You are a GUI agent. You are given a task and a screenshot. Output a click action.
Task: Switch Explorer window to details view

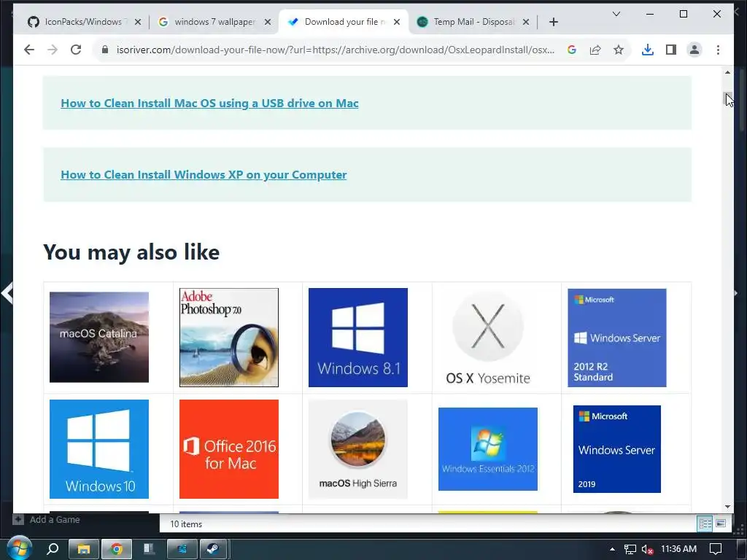[705, 524]
